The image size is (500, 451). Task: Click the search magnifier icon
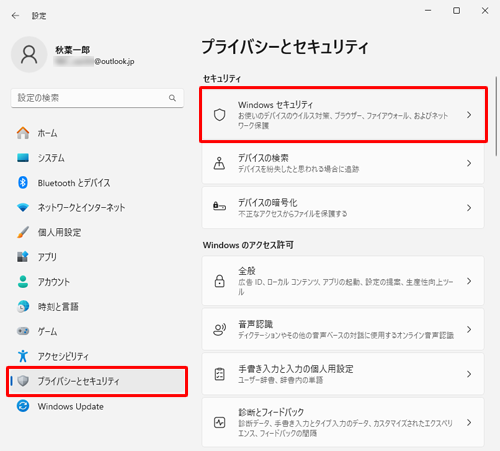tap(172, 98)
